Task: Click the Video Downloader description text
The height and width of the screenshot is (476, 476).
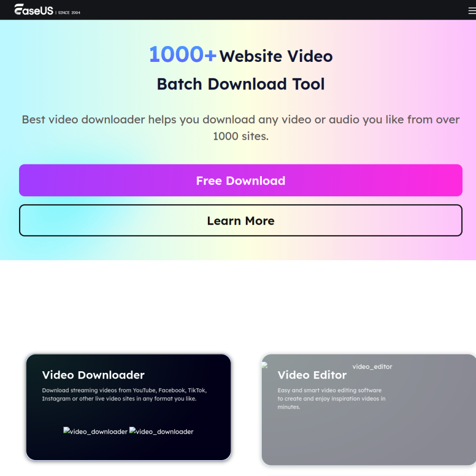Action: tap(124, 395)
